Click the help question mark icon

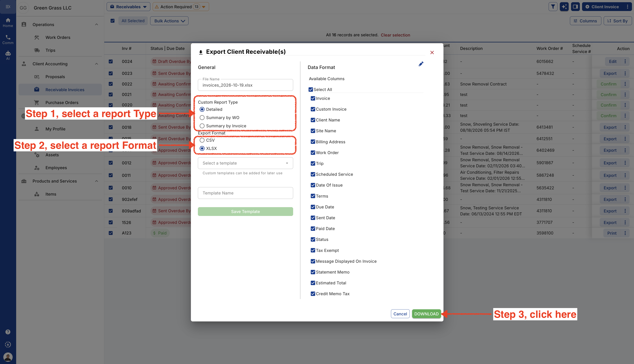[8, 332]
